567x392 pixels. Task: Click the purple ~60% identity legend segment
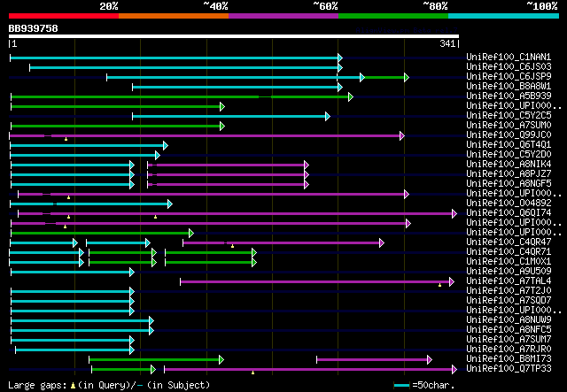point(283,16)
